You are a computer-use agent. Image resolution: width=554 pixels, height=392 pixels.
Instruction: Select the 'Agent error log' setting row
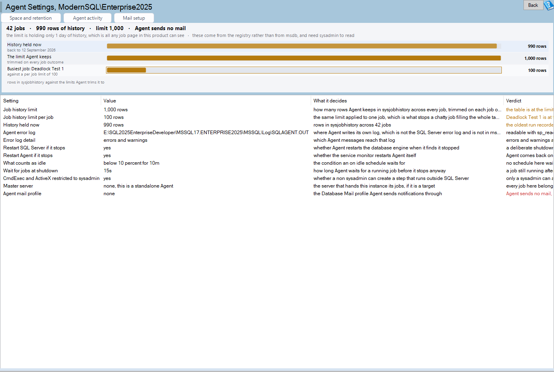[x=19, y=133]
